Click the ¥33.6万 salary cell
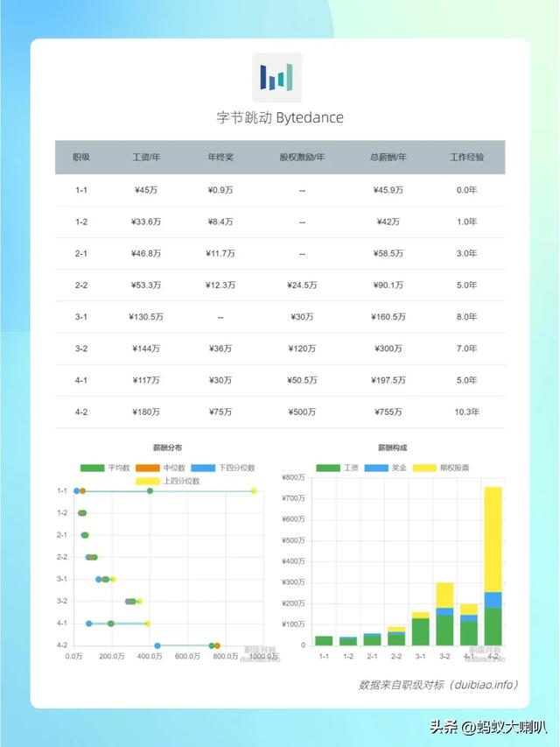The image size is (560, 747). [146, 222]
